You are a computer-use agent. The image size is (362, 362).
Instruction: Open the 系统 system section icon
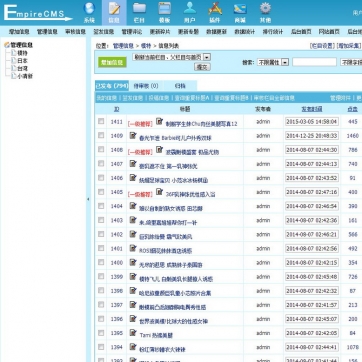pos(89,12)
